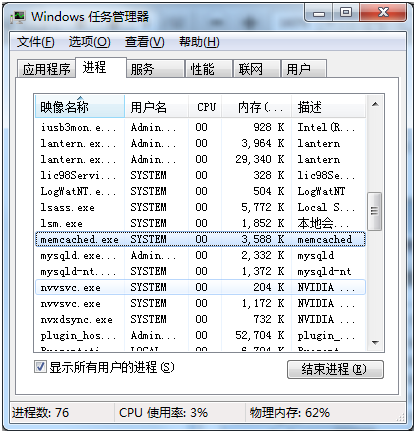Select the memcached.exe process row
The width and height of the screenshot is (416, 433).
[200, 239]
